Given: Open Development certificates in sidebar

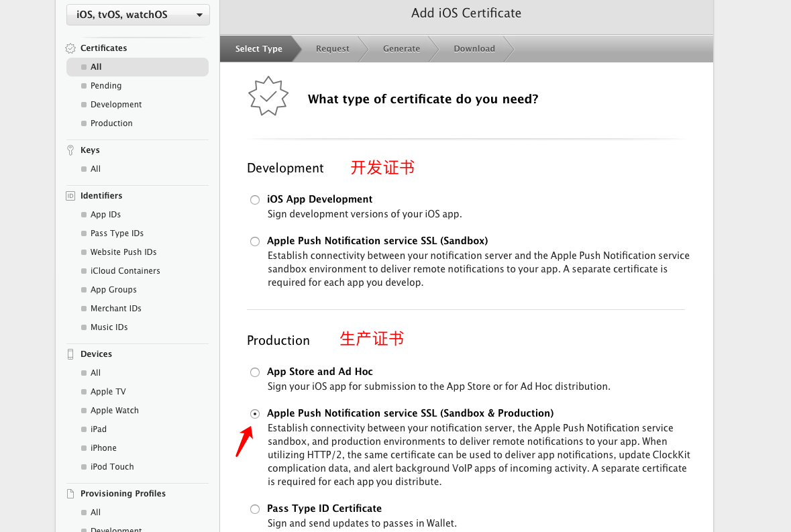Looking at the screenshot, I should [x=116, y=105].
